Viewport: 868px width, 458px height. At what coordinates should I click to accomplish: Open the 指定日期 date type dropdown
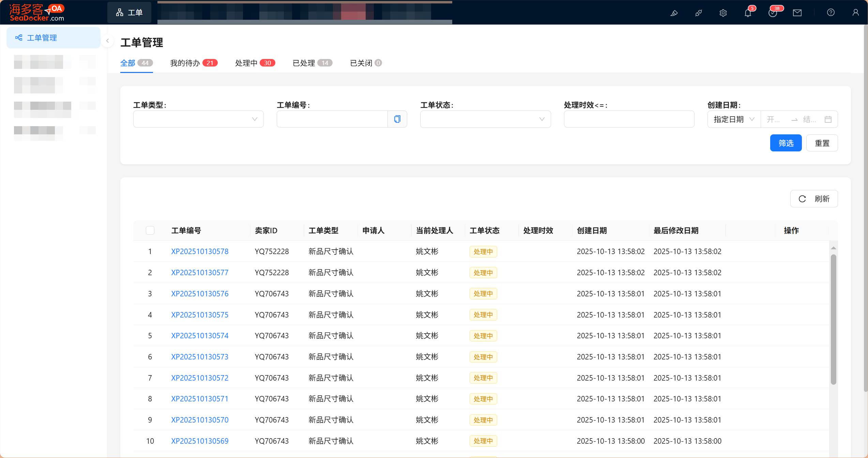click(734, 119)
